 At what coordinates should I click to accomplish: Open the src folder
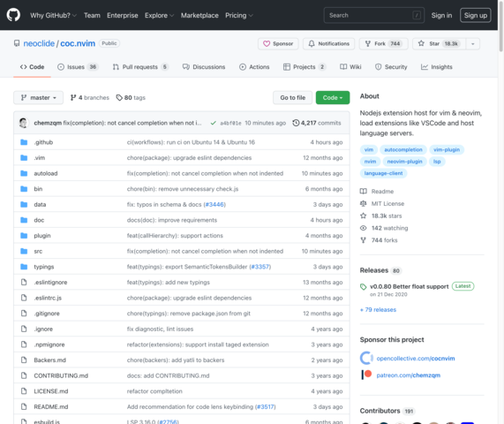[38, 251]
